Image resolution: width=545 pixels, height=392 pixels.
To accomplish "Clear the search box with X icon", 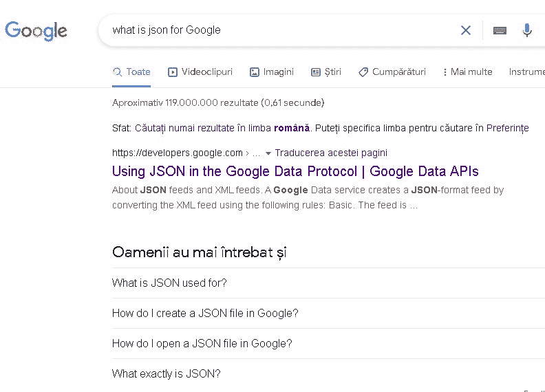I will [x=466, y=30].
